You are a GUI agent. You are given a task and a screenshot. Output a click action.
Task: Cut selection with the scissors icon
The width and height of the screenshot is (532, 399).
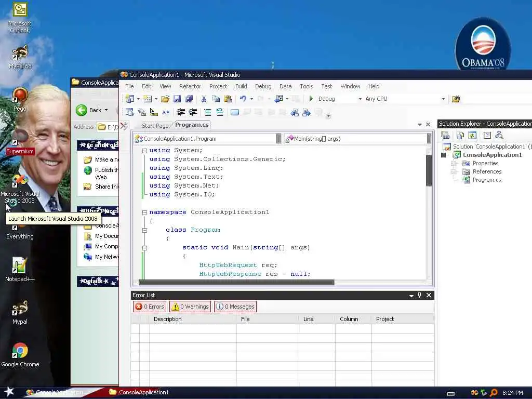(x=204, y=99)
